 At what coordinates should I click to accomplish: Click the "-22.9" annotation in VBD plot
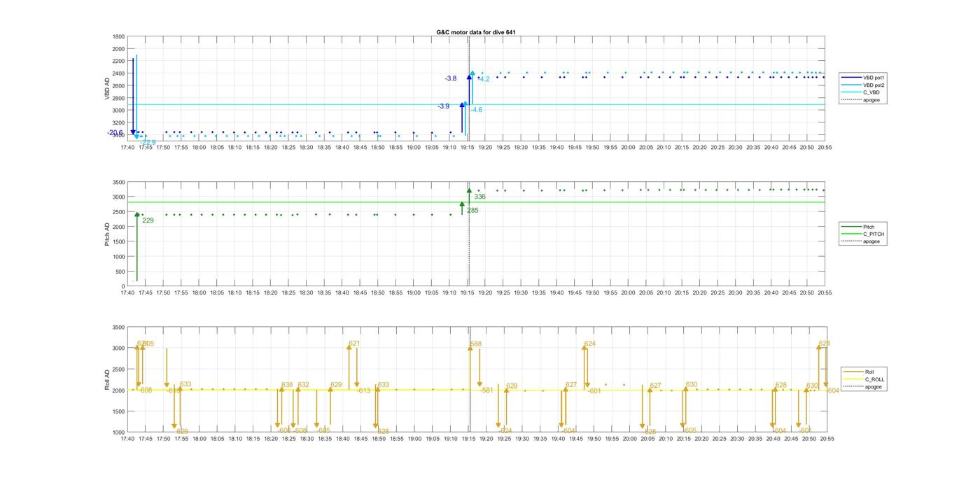[148, 143]
